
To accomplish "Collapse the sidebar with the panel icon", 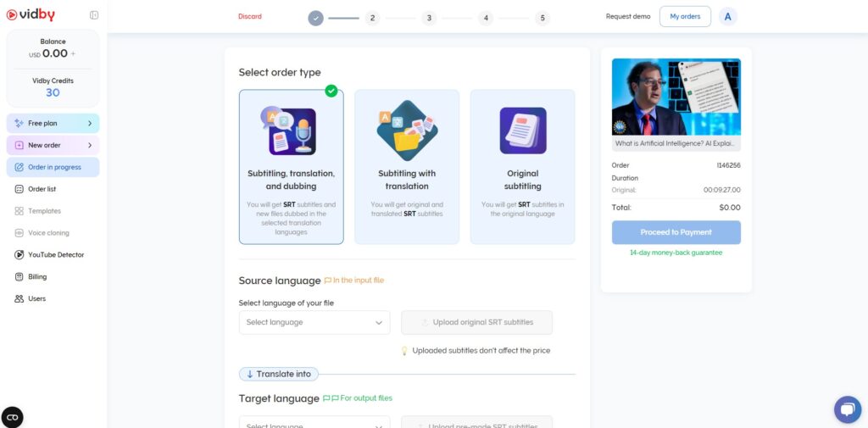I will 94,15.
